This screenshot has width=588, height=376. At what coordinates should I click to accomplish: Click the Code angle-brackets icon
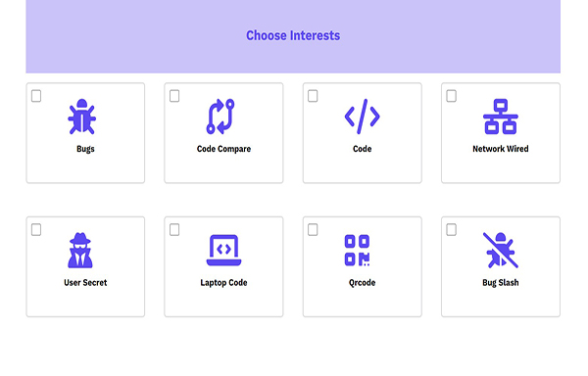click(362, 117)
